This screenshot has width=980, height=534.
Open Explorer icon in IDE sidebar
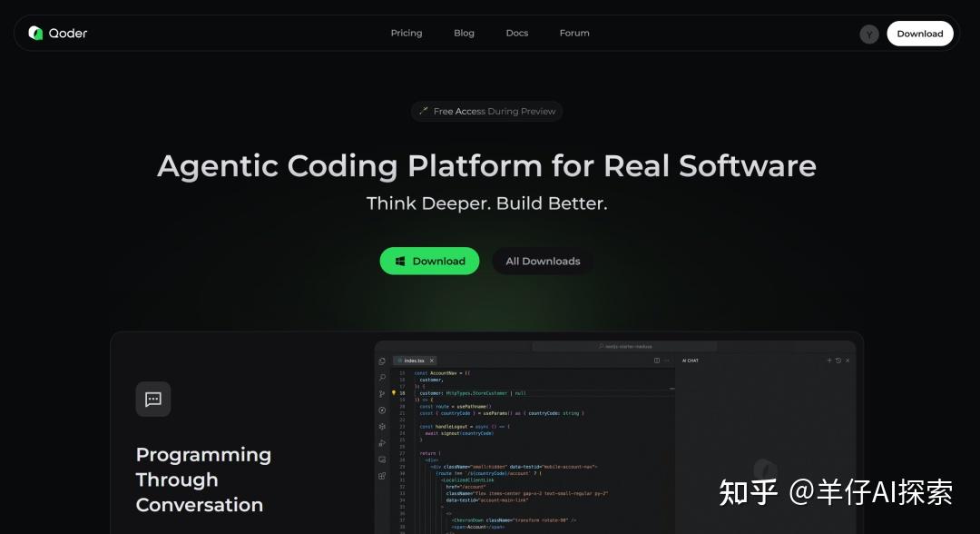pos(382,361)
